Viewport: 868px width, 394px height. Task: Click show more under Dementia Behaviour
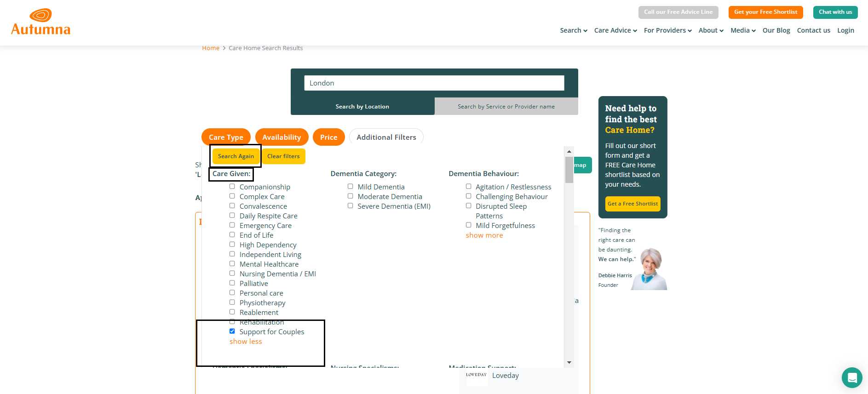coord(484,235)
